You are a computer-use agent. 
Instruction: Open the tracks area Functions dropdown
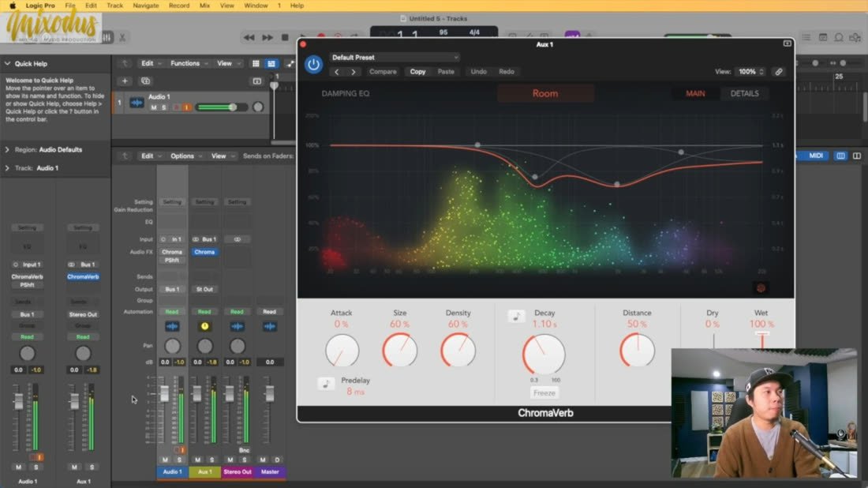189,64
